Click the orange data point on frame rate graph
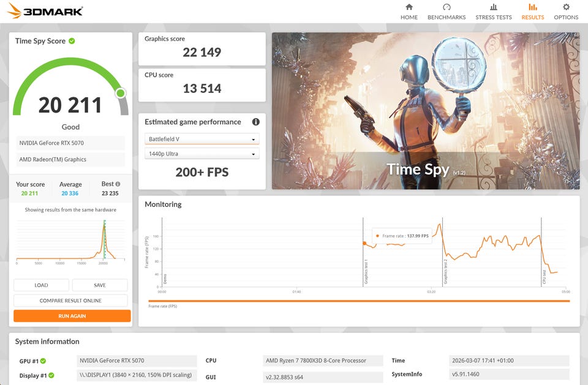The image size is (588, 385). [x=364, y=243]
